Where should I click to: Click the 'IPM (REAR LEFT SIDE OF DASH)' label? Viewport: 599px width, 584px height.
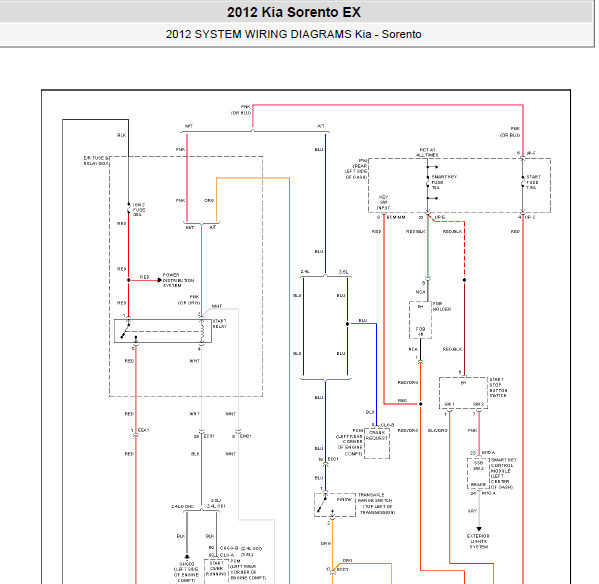(x=356, y=169)
